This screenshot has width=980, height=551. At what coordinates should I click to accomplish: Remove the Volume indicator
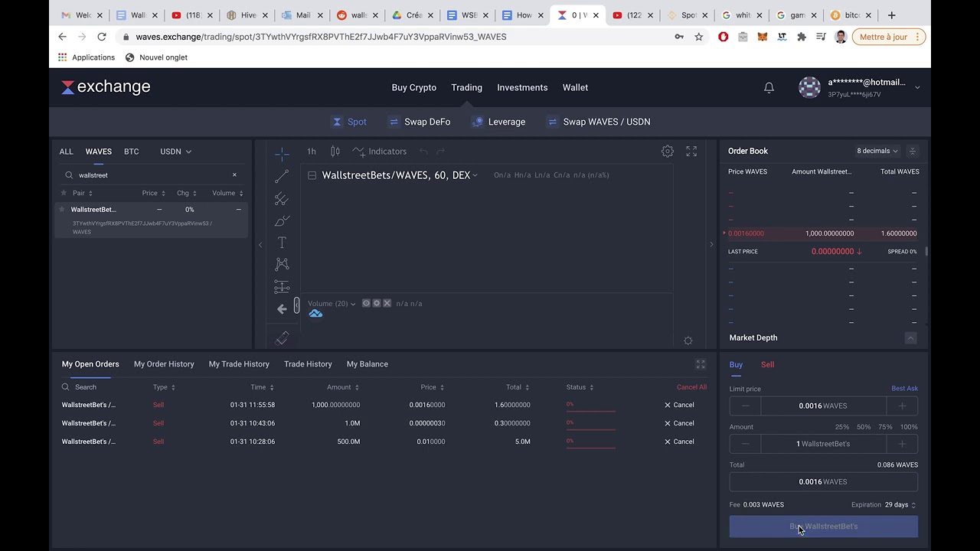387,304
